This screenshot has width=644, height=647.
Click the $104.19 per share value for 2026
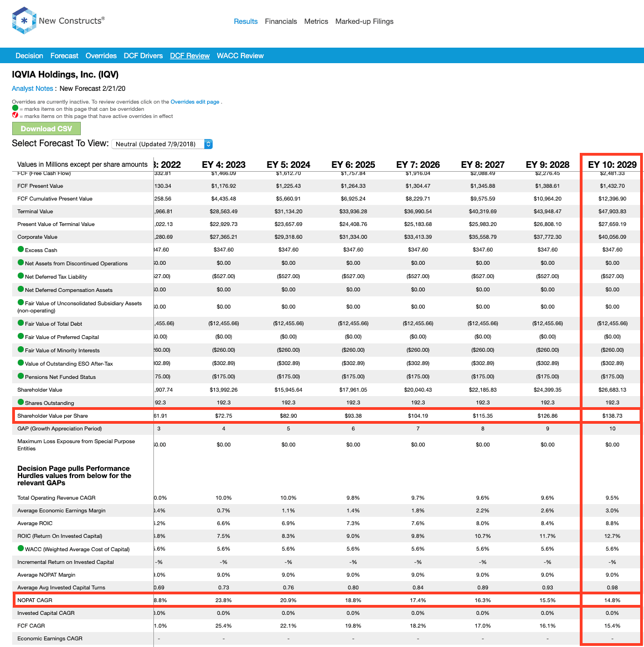[418, 416]
